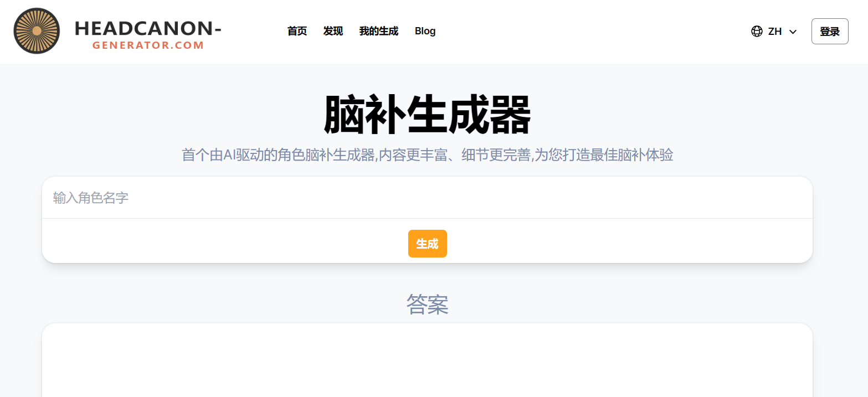Go to the 发现 discover page
The width and height of the screenshot is (868, 397).
click(333, 32)
